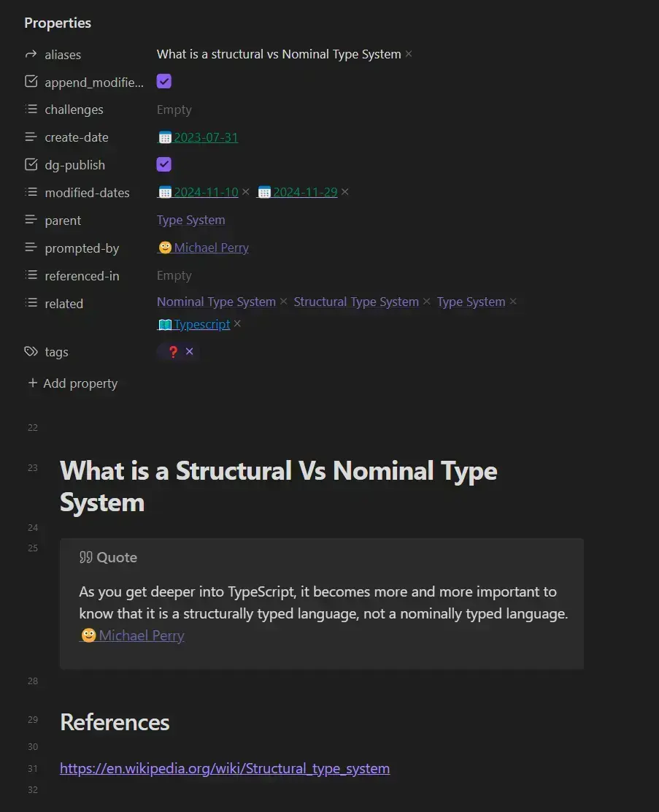Toggle the append_modified checkbox
This screenshot has width=659, height=812.
tap(164, 82)
